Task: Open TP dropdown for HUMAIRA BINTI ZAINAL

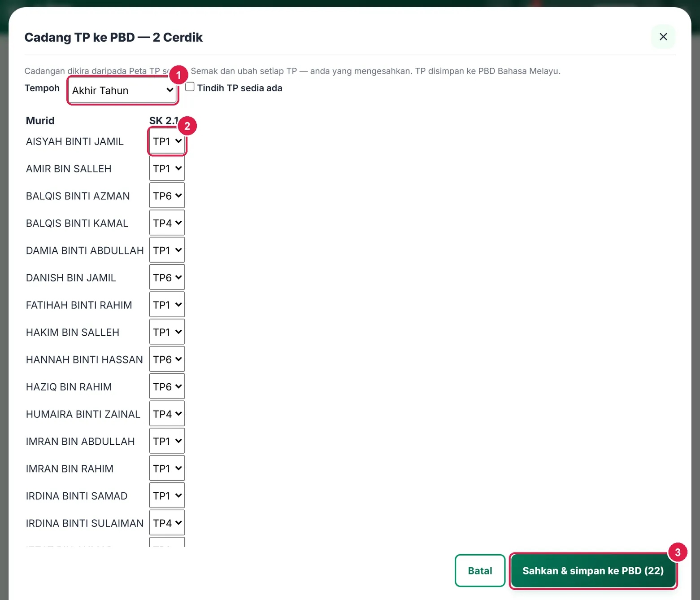Action: (x=167, y=414)
